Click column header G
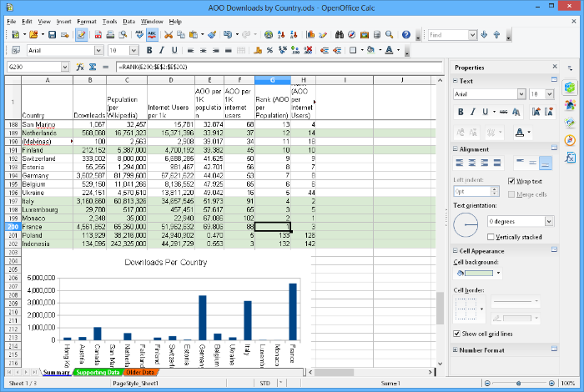This screenshot has height=392, width=584. (x=271, y=80)
